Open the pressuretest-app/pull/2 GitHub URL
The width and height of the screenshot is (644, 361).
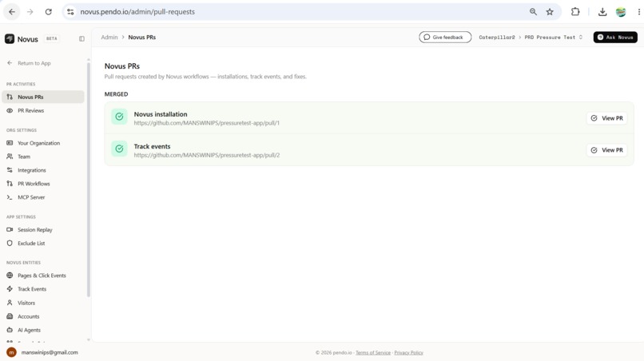(x=207, y=155)
